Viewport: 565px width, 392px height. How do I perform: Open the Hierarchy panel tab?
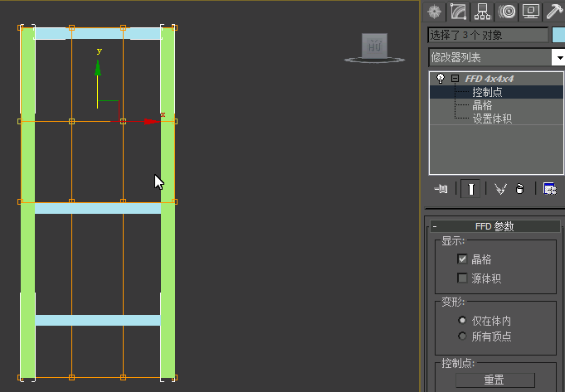482,12
